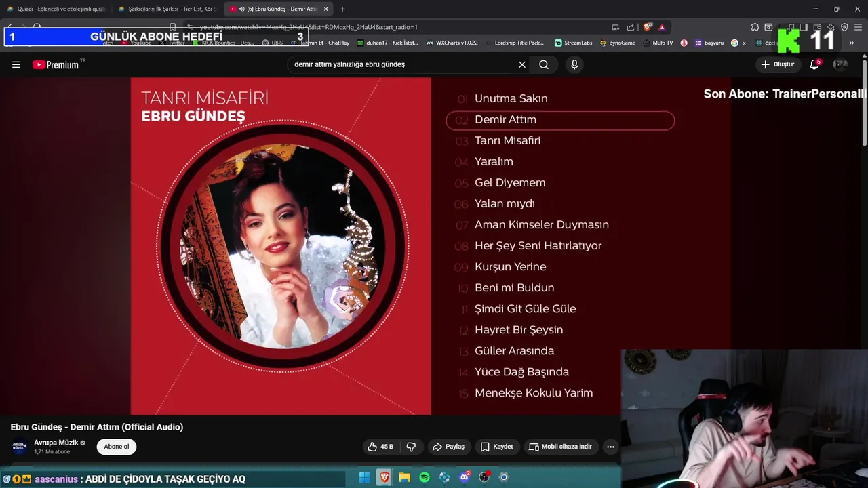
Task: Click the 'Yaralım' track title
Action: click(494, 161)
